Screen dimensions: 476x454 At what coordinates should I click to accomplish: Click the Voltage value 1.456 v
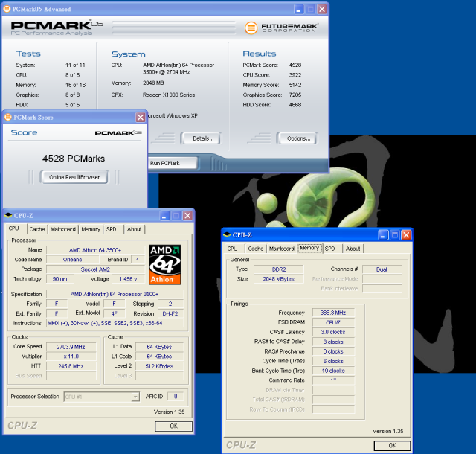(x=128, y=279)
